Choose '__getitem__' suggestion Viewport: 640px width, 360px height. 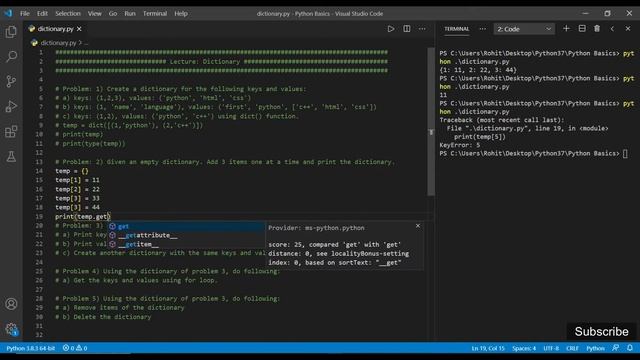coord(186,244)
